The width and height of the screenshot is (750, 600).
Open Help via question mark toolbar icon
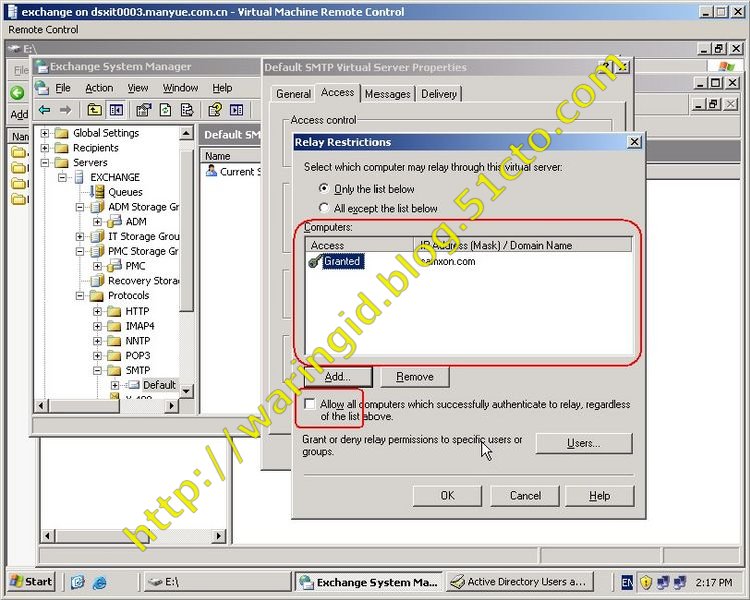pos(214,110)
